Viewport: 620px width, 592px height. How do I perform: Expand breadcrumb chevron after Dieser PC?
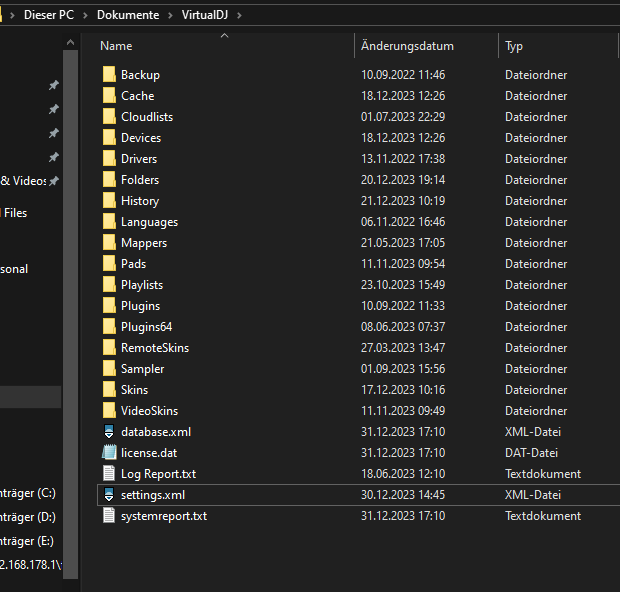click(85, 15)
